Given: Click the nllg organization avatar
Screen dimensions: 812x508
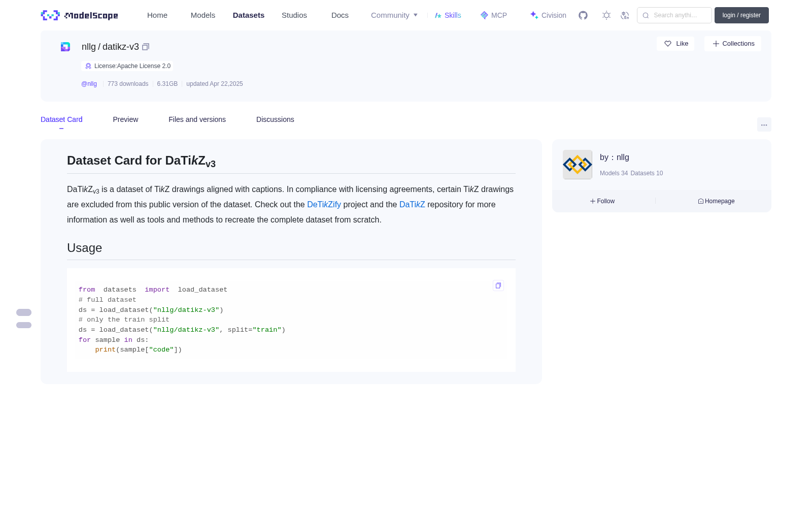Looking at the screenshot, I should (578, 165).
